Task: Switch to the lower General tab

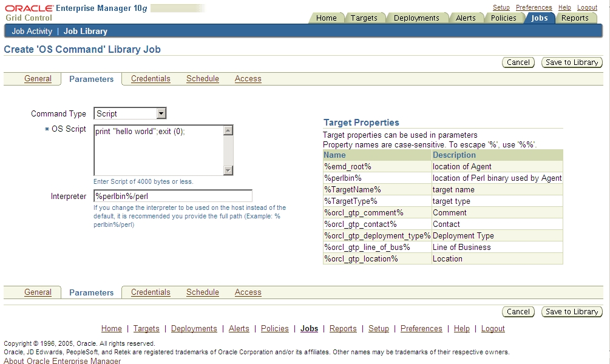Action: point(38,292)
